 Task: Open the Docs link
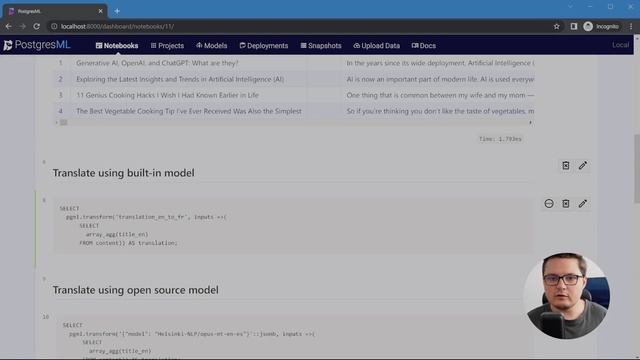pos(424,46)
